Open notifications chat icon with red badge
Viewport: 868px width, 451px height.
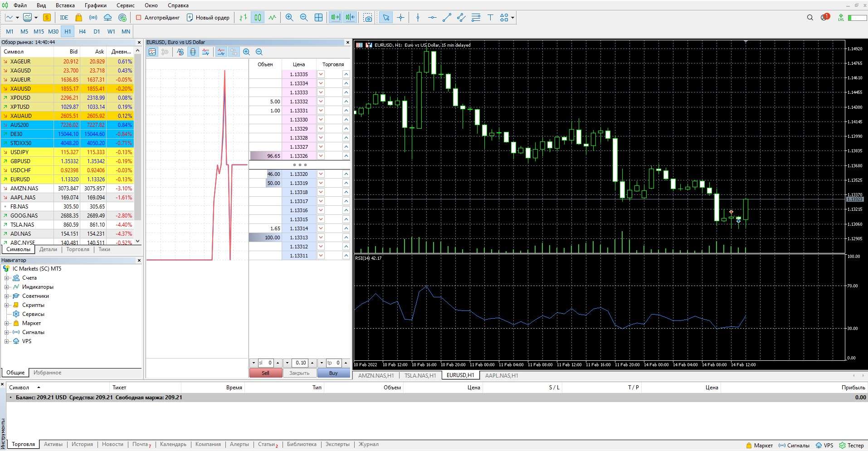824,17
